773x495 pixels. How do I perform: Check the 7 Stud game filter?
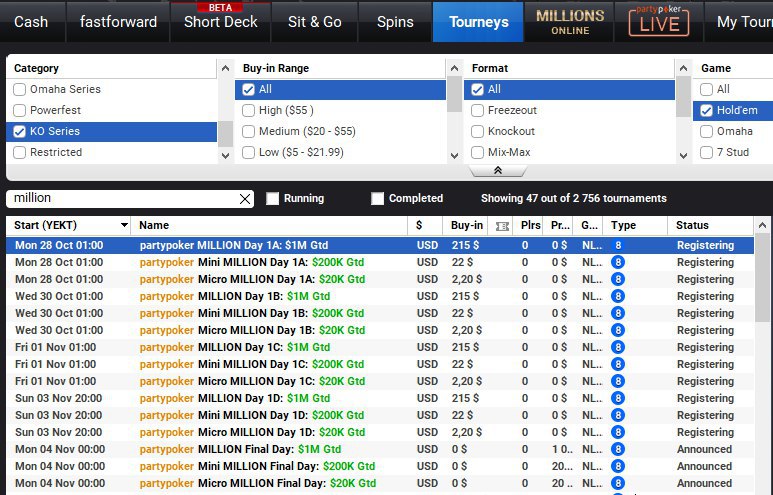(x=706, y=152)
